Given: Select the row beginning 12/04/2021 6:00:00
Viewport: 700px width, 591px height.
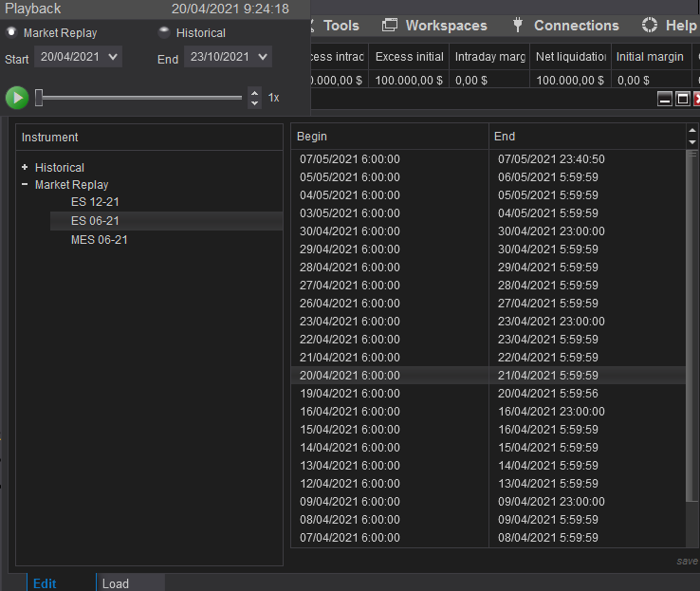Looking at the screenshot, I should pos(488,484).
